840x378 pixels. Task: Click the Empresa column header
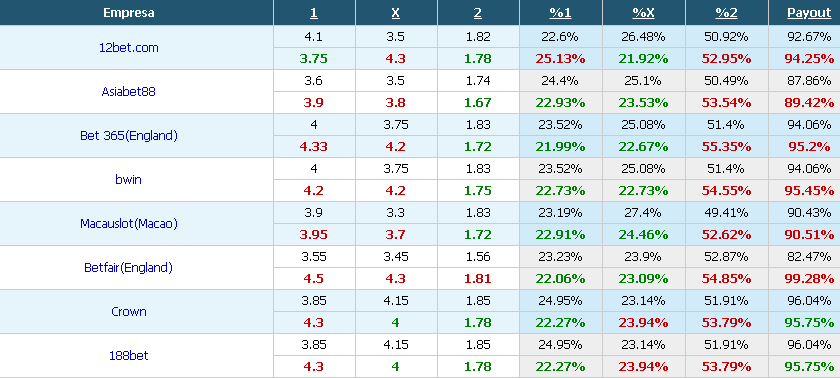pos(129,13)
